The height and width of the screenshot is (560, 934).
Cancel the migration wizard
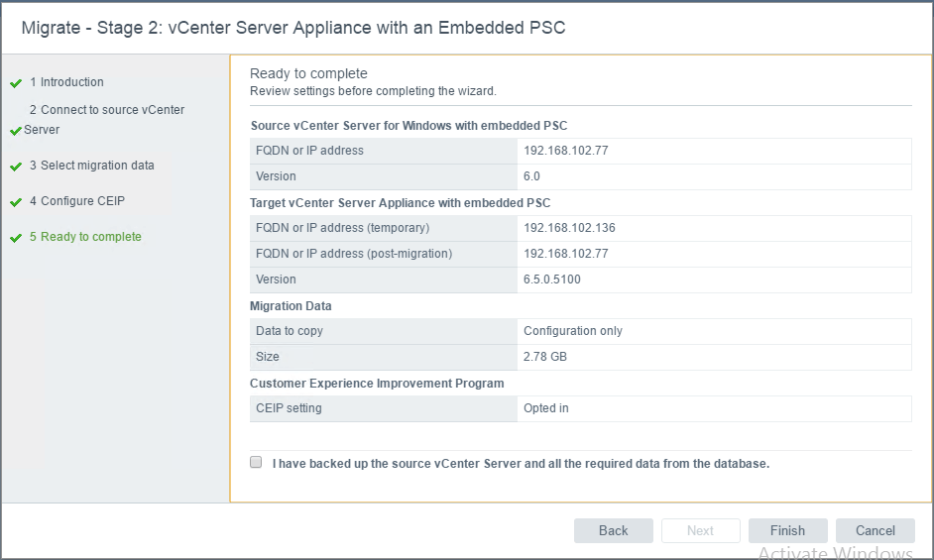coord(876,530)
